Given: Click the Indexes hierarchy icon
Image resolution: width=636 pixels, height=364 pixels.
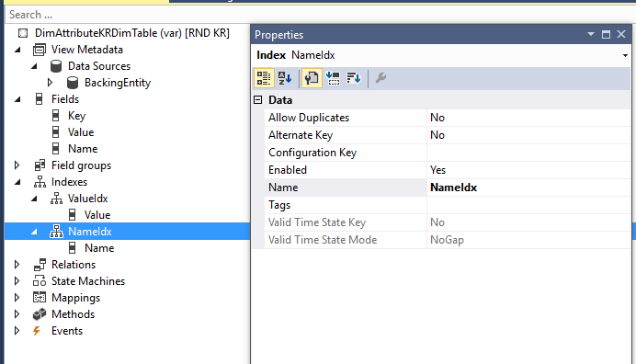Looking at the screenshot, I should click(40, 182).
